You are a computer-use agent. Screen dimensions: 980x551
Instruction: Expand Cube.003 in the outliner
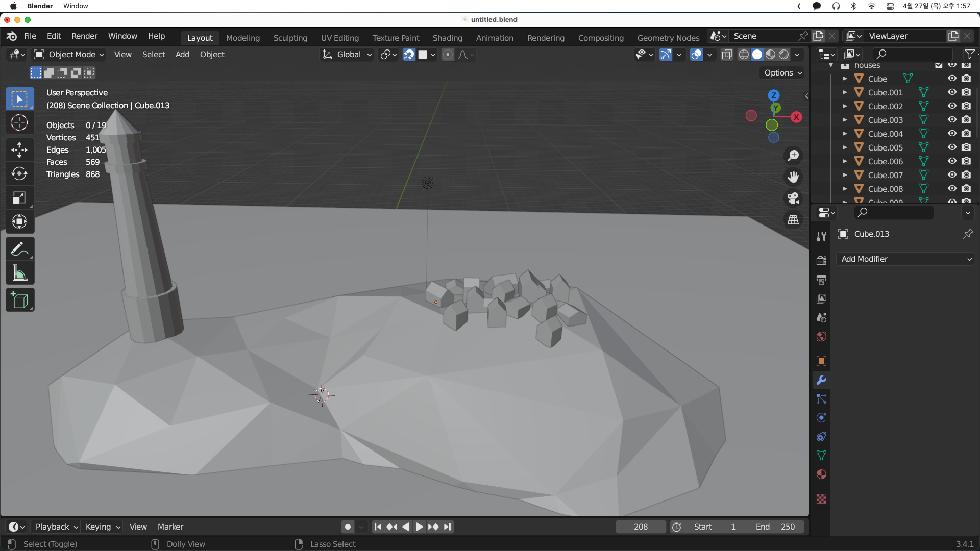point(845,120)
